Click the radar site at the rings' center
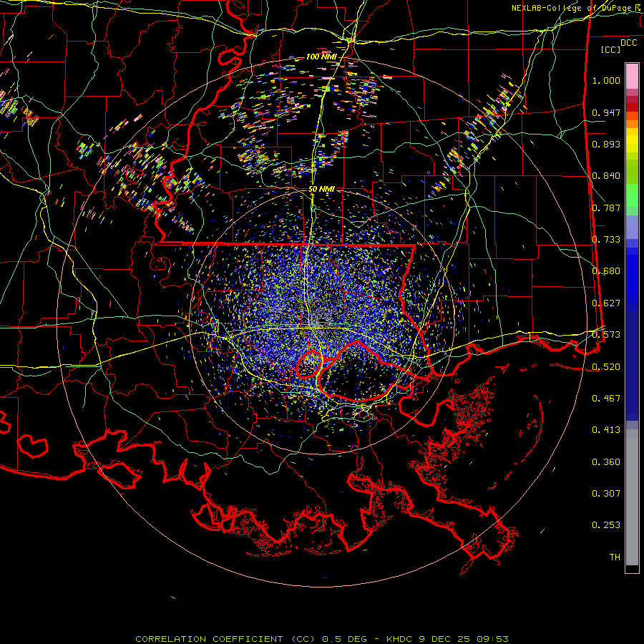 point(321,323)
